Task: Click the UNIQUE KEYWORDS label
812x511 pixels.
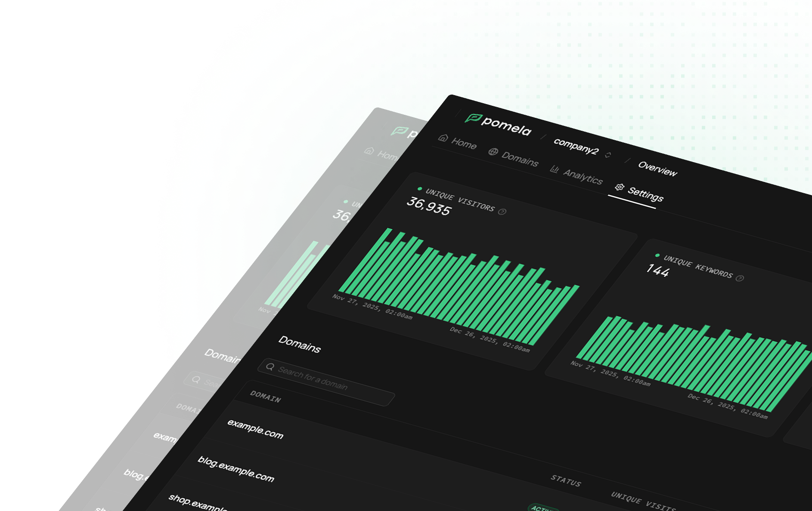Action: (697, 266)
